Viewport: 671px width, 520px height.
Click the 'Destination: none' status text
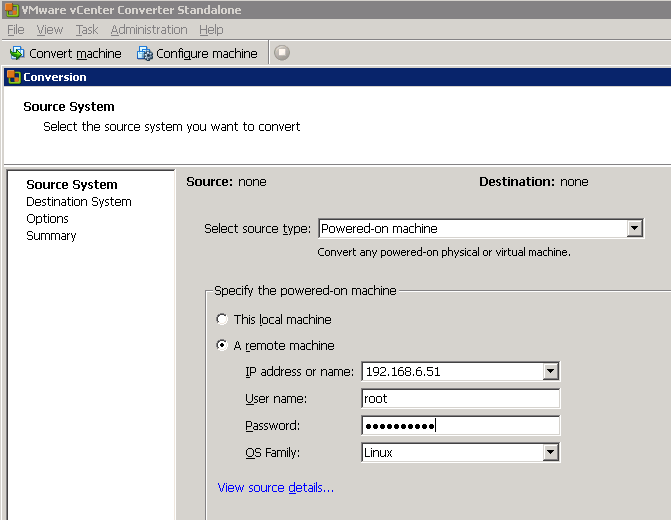(x=534, y=182)
